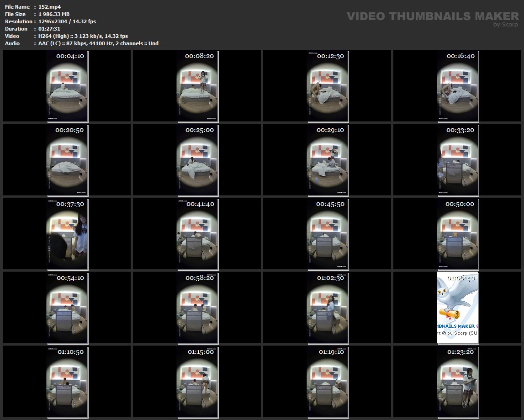Click the audio codec line starting with AAC (LC)
This screenshot has width=524, height=420.
(x=98, y=43)
